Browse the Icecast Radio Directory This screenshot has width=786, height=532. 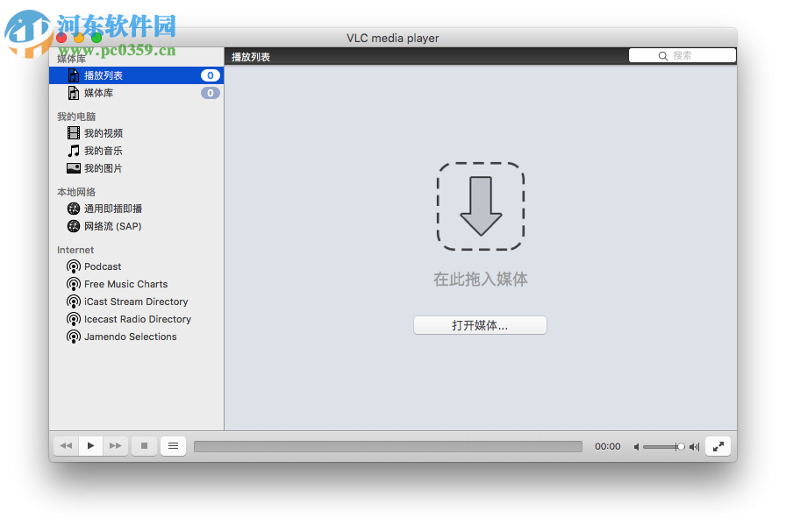136,319
